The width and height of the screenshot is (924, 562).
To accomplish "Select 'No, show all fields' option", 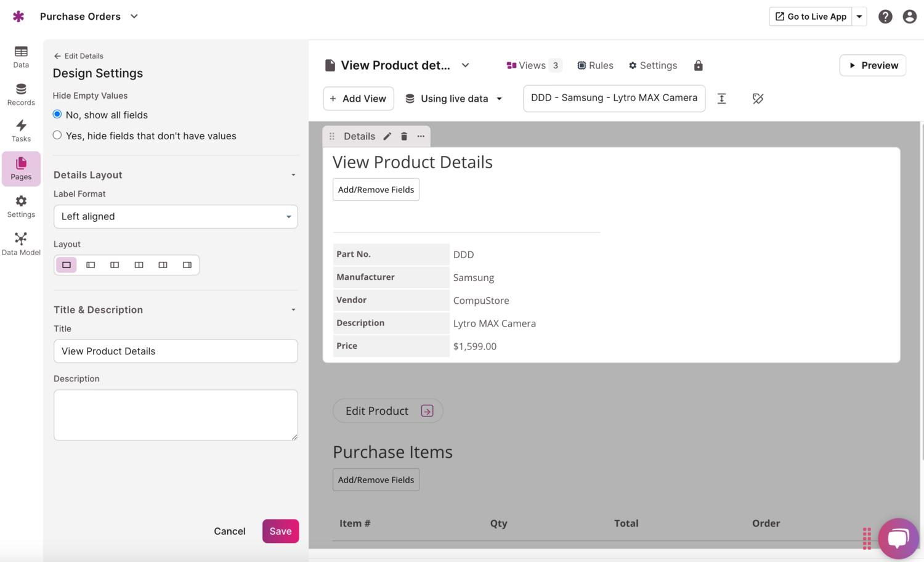I will tap(57, 115).
